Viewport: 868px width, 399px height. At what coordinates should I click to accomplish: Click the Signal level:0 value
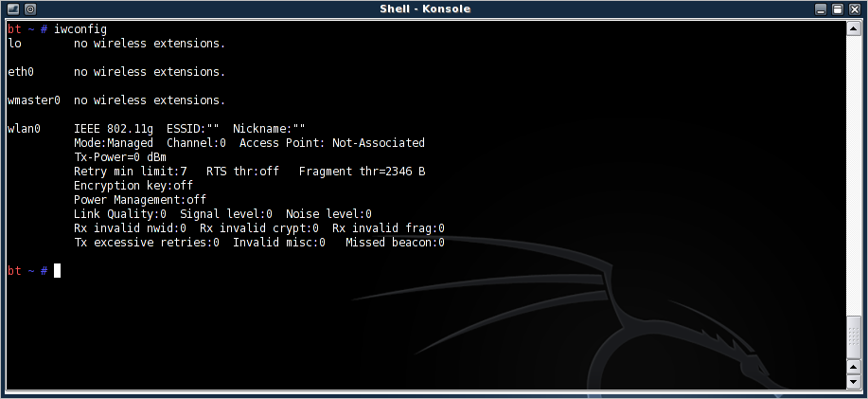tap(226, 214)
